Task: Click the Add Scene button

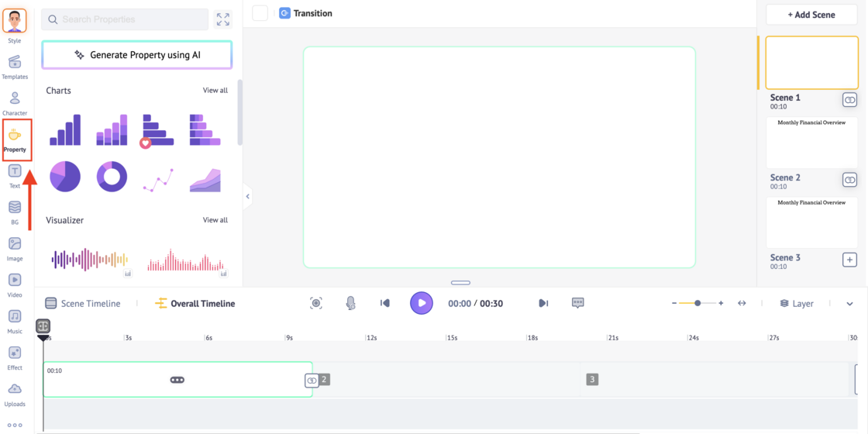Action: 811,15
